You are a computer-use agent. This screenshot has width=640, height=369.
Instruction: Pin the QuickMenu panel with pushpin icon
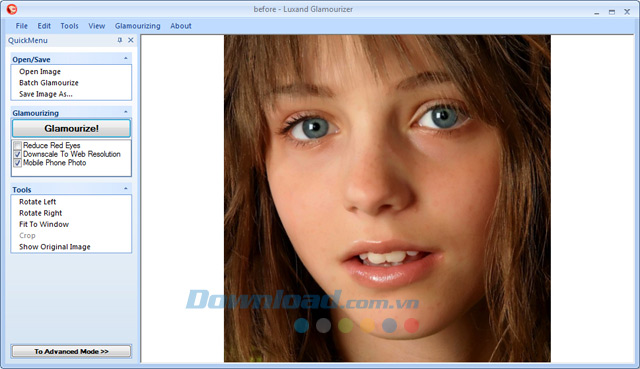120,40
